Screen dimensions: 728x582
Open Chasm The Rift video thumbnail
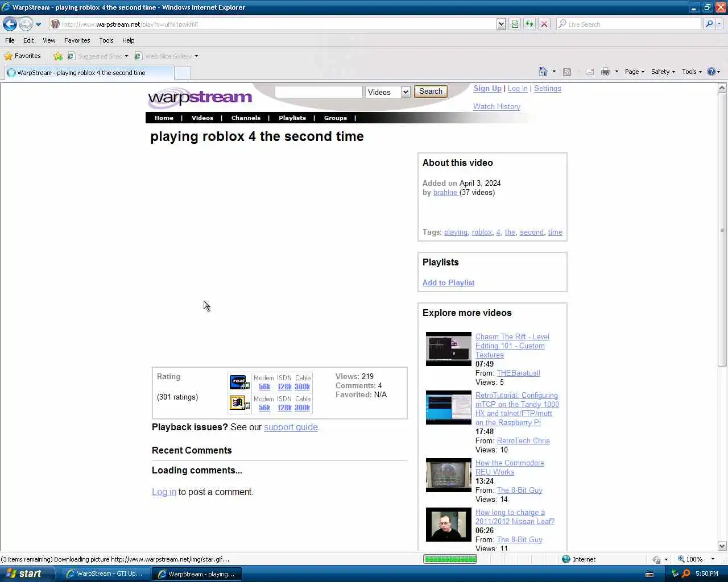coord(449,349)
